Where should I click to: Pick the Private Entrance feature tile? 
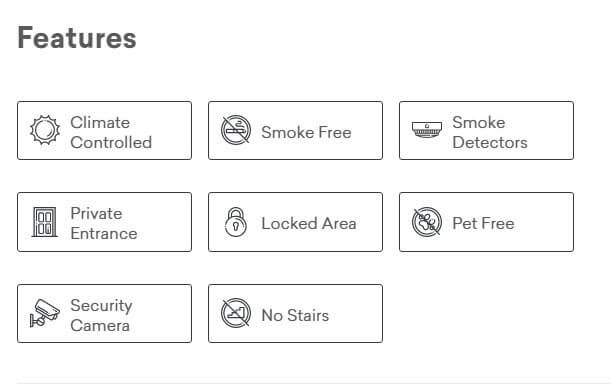click(x=104, y=222)
